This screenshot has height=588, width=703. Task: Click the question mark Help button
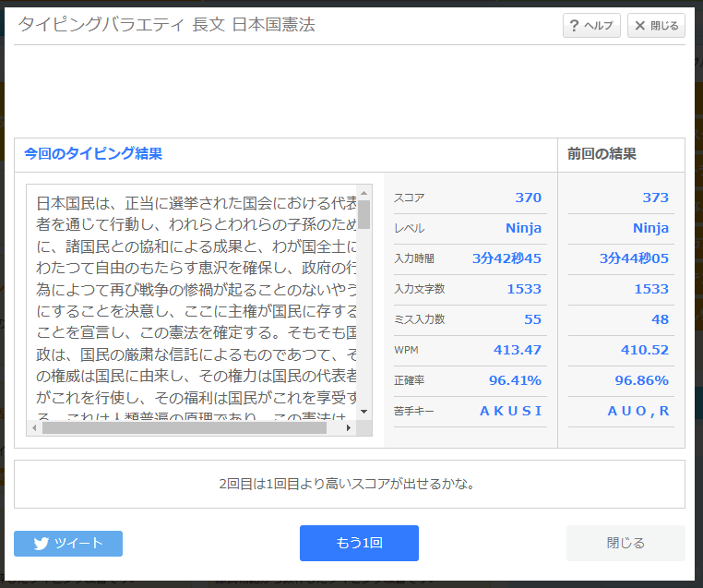[x=591, y=26]
